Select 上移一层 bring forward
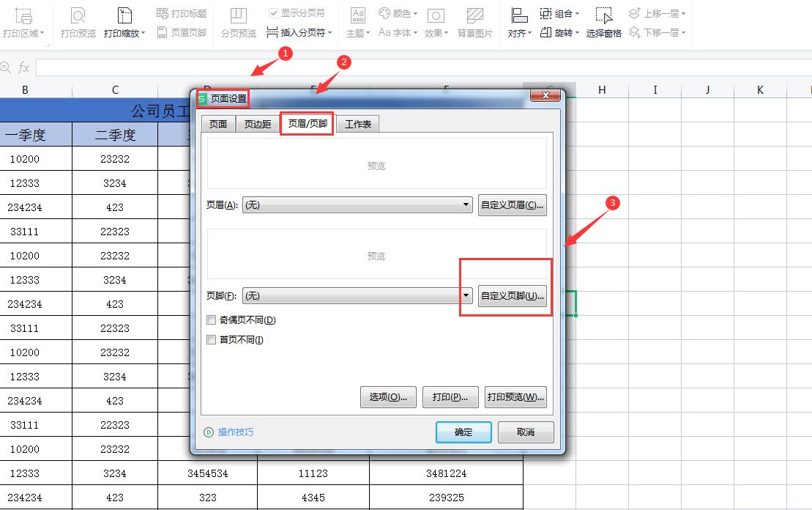 [658, 13]
